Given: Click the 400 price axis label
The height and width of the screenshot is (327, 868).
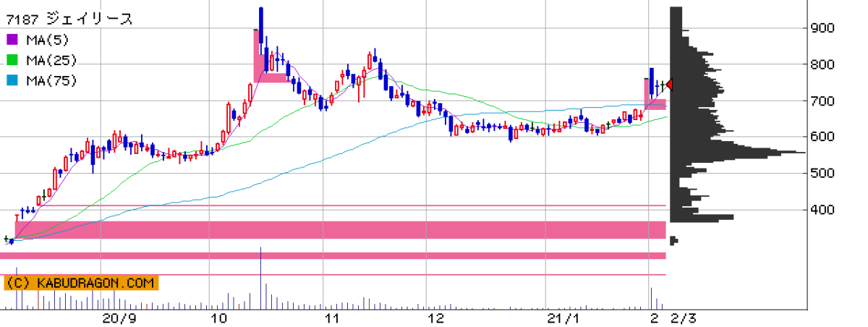Looking at the screenshot, I should (824, 210).
